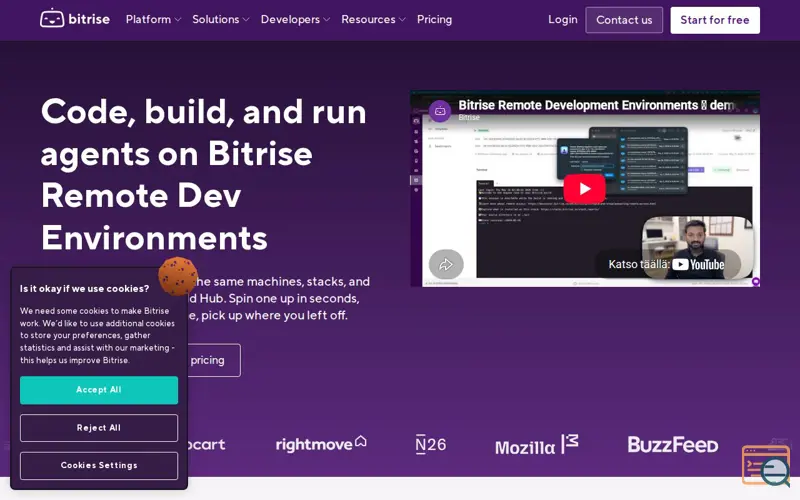Open the Katso täällä YouTube link

pos(666,264)
